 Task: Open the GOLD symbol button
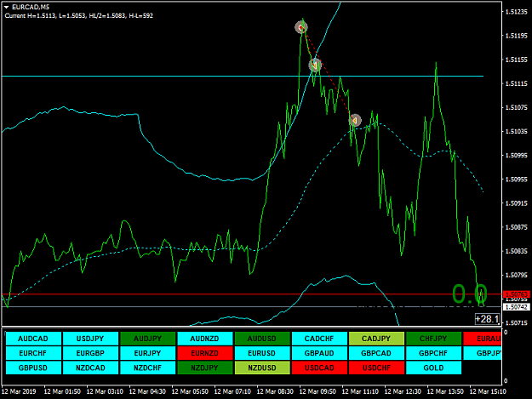point(433,368)
